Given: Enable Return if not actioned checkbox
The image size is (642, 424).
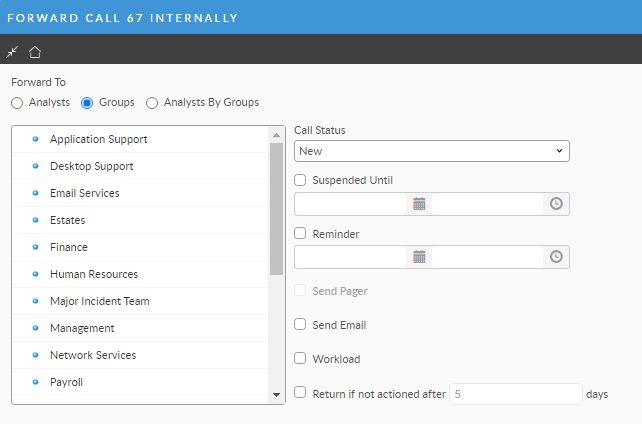Looking at the screenshot, I should 300,394.
